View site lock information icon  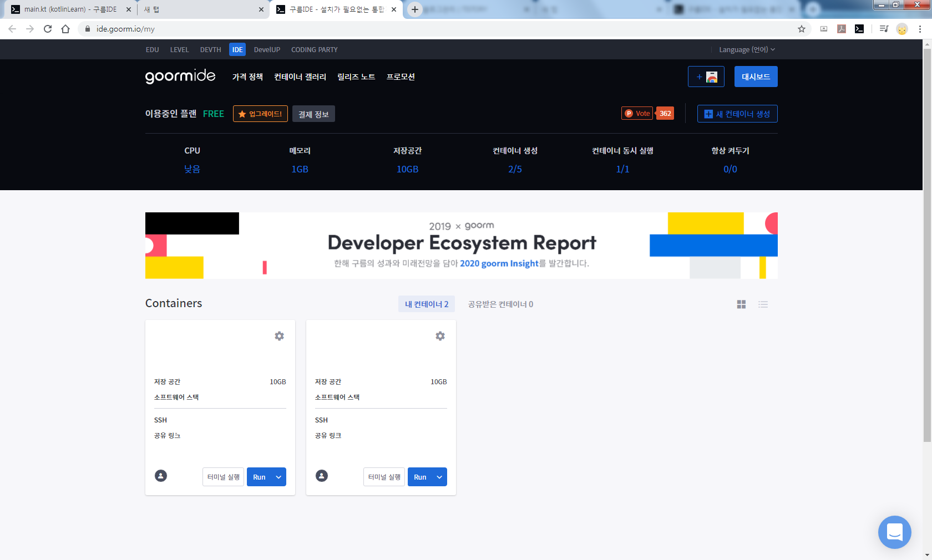click(87, 29)
